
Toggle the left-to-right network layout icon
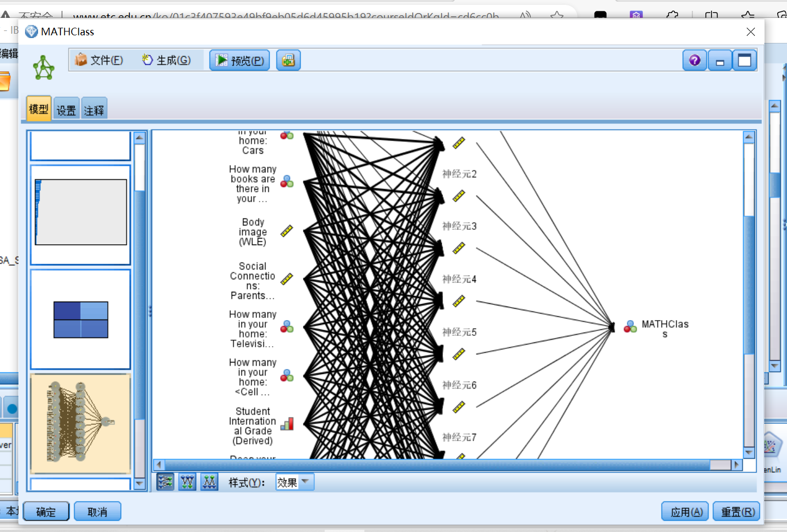[165, 482]
